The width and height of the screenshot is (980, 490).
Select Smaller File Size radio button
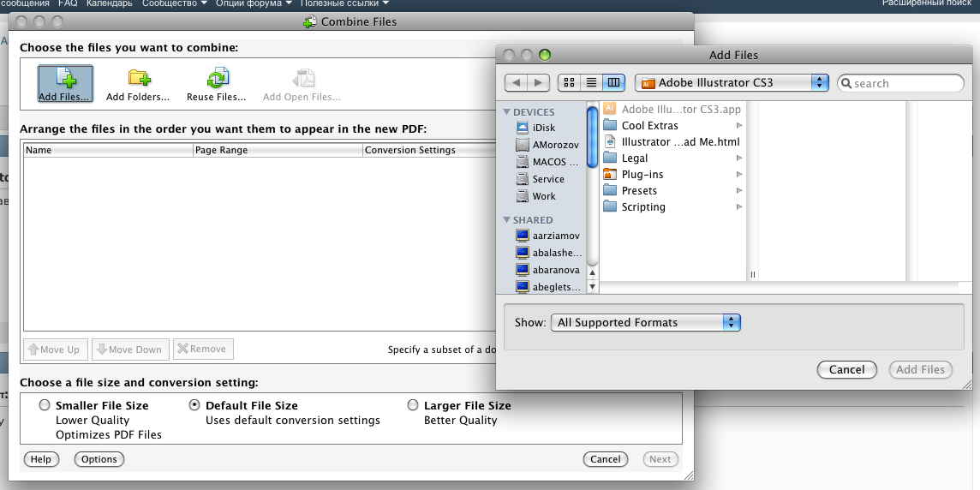[x=45, y=405]
